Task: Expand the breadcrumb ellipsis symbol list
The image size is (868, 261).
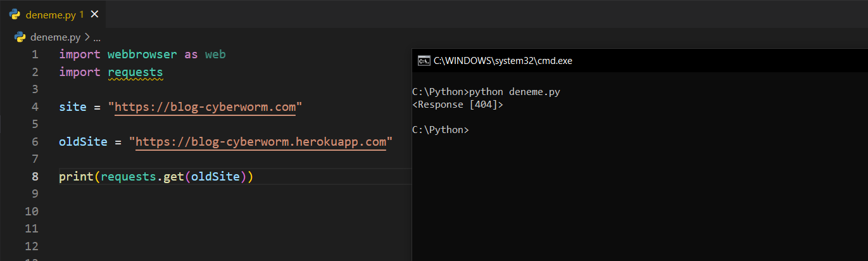Action: coord(97,37)
